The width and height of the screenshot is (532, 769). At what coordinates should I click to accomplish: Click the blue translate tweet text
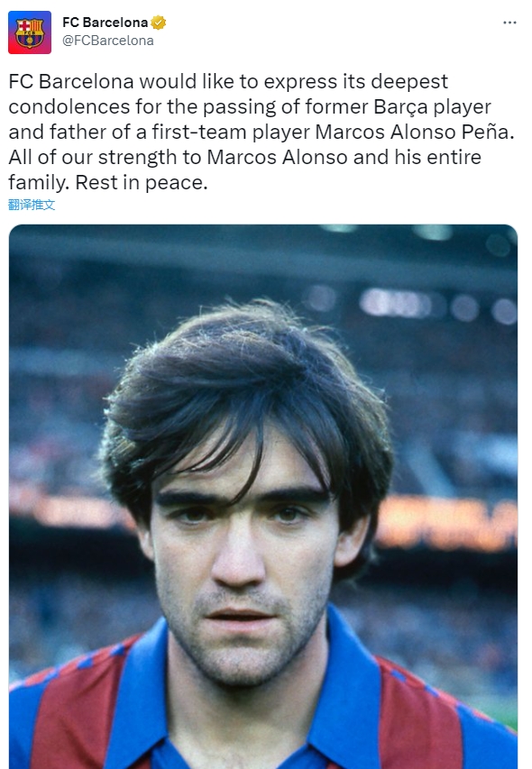click(x=32, y=205)
